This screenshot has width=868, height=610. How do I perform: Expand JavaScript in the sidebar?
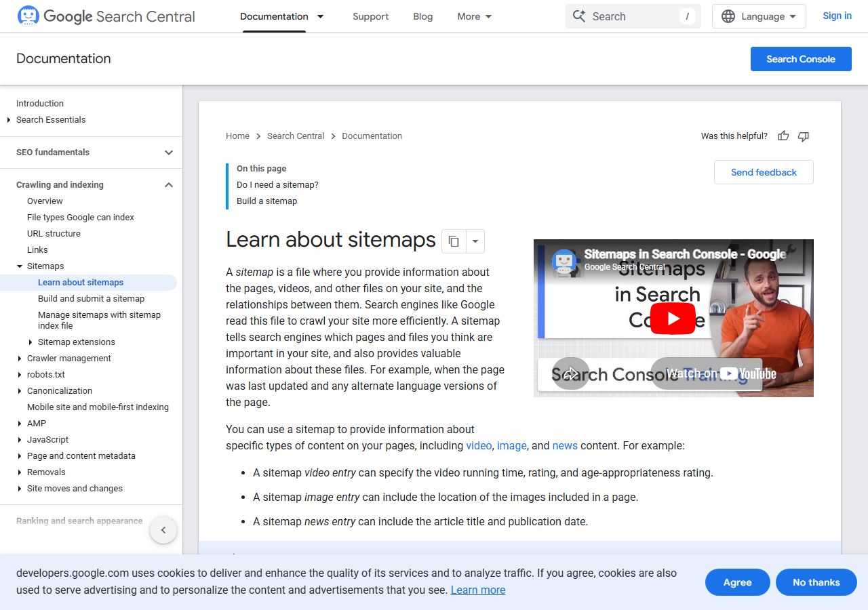click(20, 440)
